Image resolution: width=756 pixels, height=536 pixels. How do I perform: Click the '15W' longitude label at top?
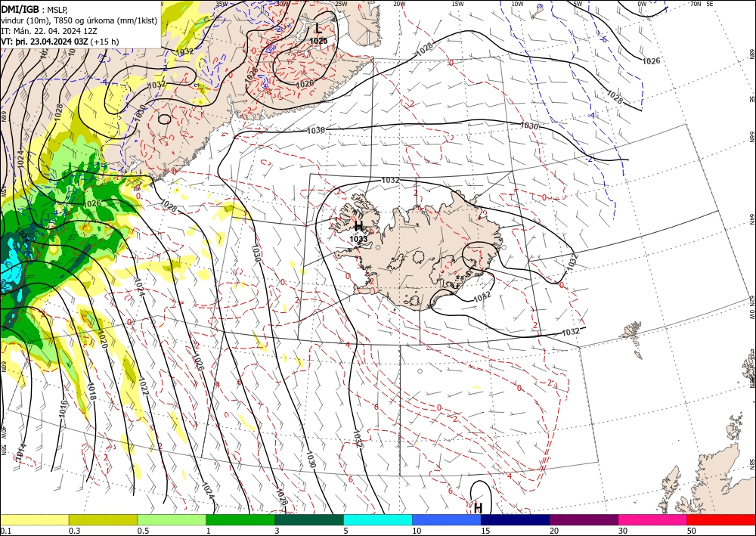457,4
